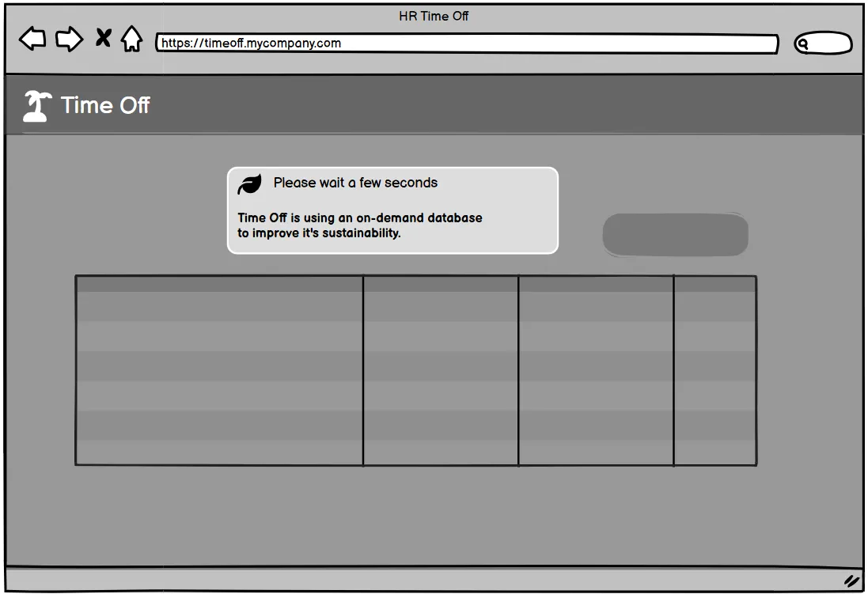Click the leaf icon in the notice

coord(250,184)
